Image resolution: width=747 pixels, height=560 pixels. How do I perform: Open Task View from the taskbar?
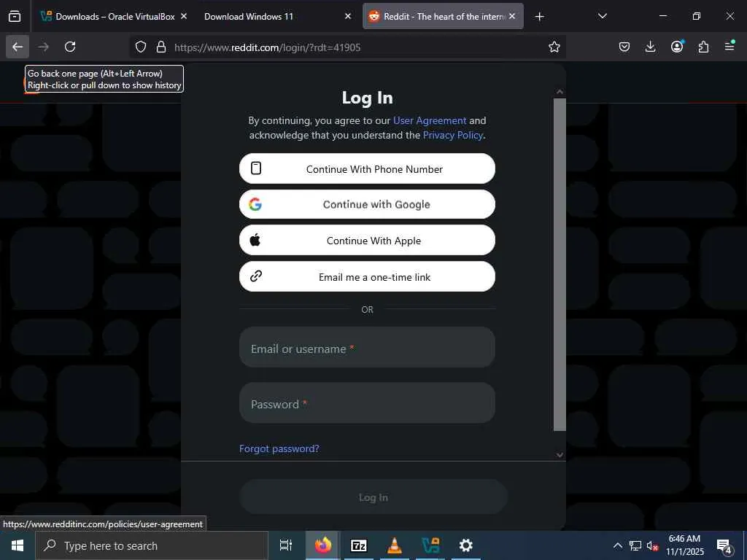point(286,545)
